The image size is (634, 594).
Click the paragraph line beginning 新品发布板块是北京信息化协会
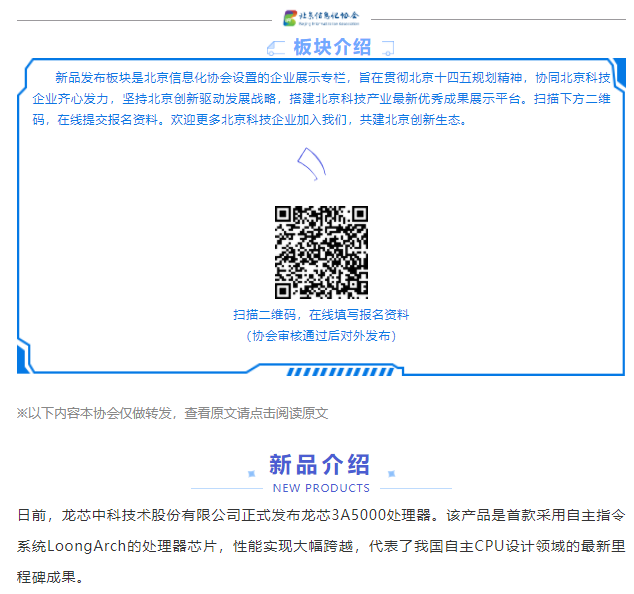[x=333, y=78]
